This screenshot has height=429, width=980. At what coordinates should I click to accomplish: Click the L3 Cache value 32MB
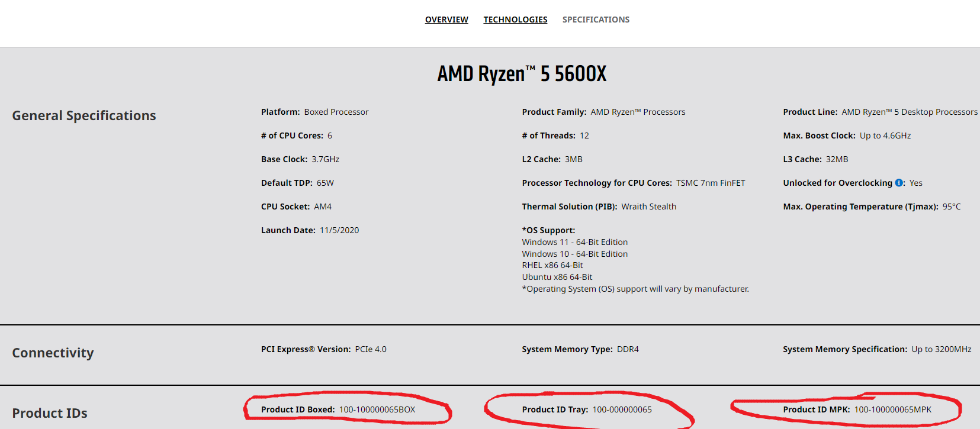(837, 159)
